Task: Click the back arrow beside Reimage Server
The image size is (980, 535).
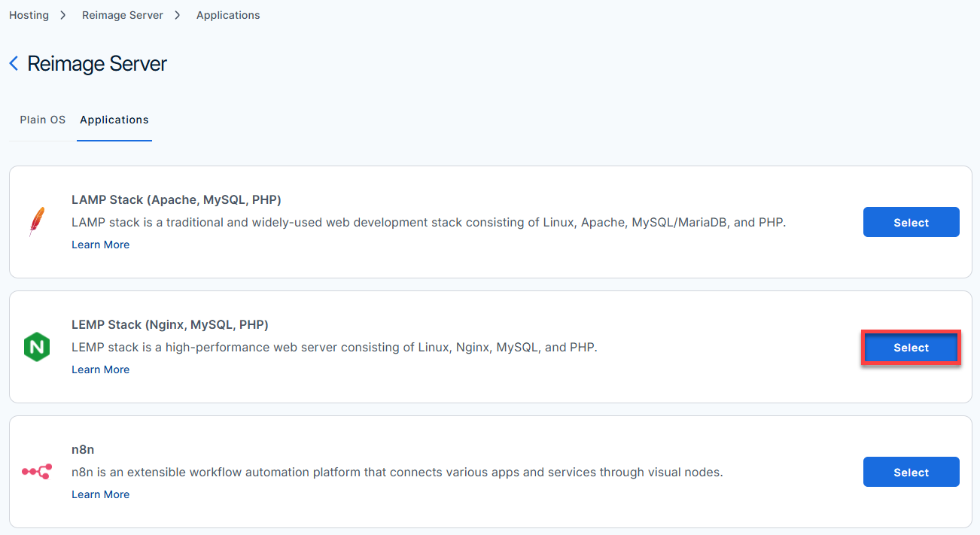Action: 14,64
